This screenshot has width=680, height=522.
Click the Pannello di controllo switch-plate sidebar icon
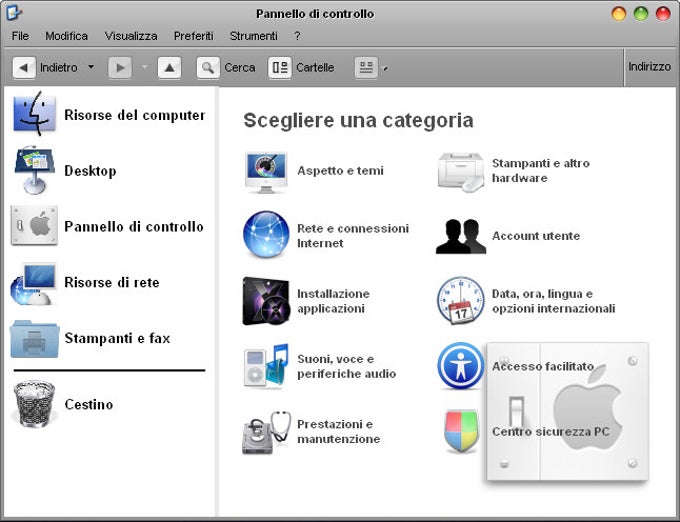[34, 225]
